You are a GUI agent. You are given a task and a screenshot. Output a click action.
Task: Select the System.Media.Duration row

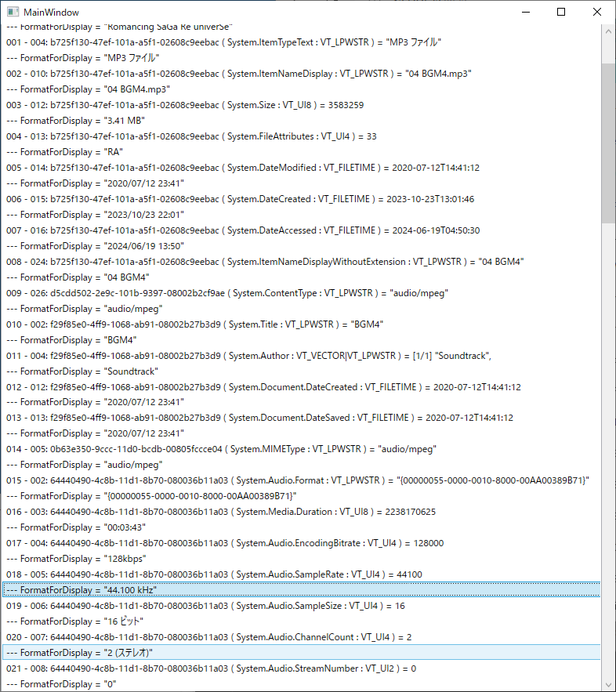click(302, 512)
